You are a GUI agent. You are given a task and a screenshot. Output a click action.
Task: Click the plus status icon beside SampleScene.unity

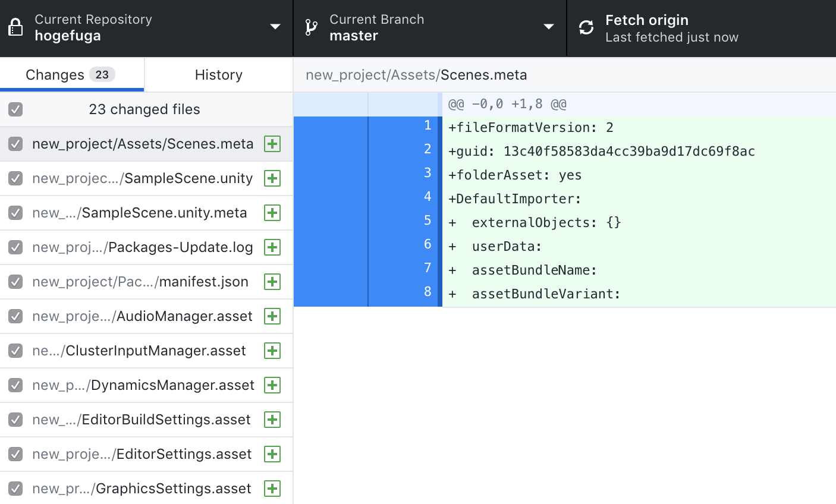(x=272, y=178)
